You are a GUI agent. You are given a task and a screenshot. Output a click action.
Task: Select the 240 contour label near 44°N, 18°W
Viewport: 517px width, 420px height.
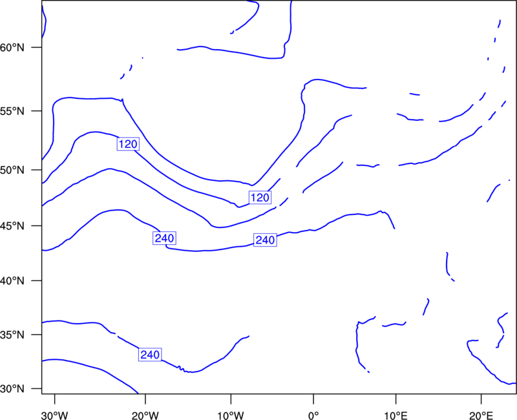coord(164,238)
